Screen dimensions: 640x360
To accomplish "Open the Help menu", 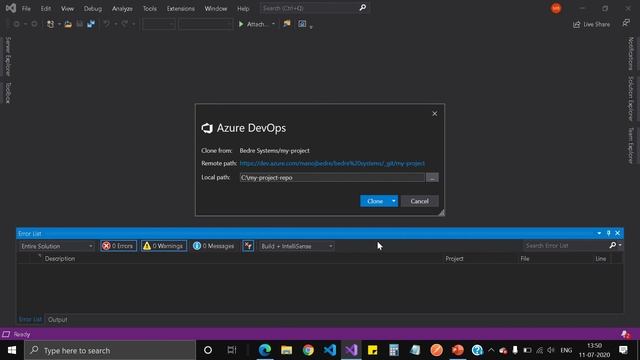I will coord(243,8).
